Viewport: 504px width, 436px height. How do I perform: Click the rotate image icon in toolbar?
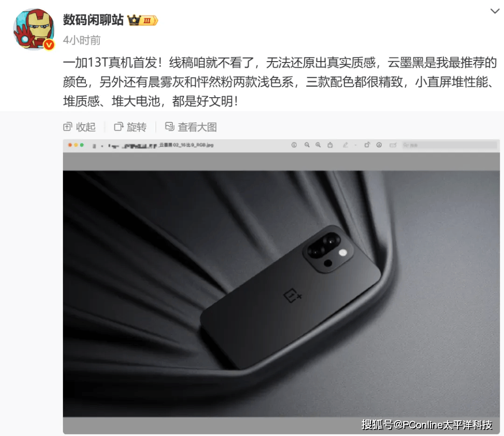[367, 145]
